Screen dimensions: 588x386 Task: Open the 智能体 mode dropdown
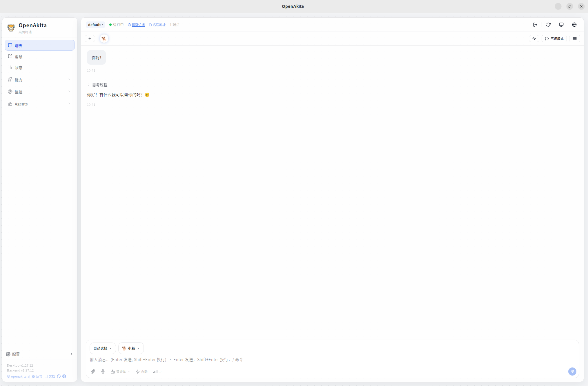click(120, 372)
